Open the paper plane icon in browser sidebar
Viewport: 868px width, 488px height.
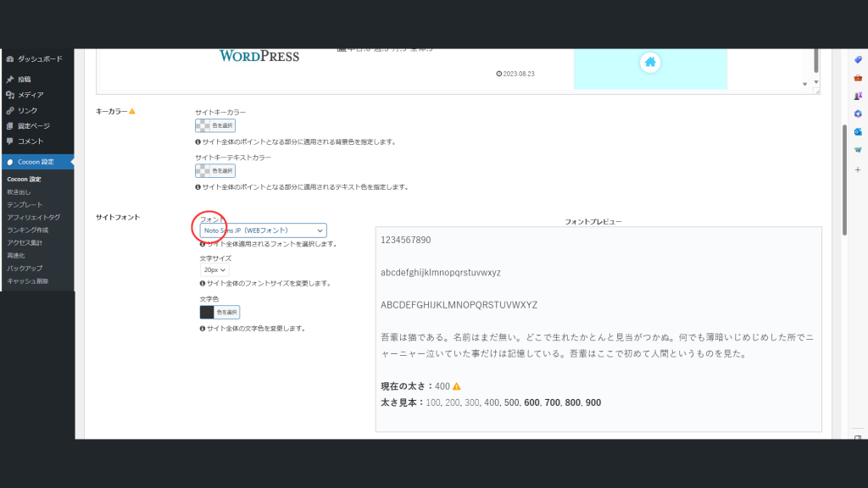pyautogui.click(x=858, y=150)
